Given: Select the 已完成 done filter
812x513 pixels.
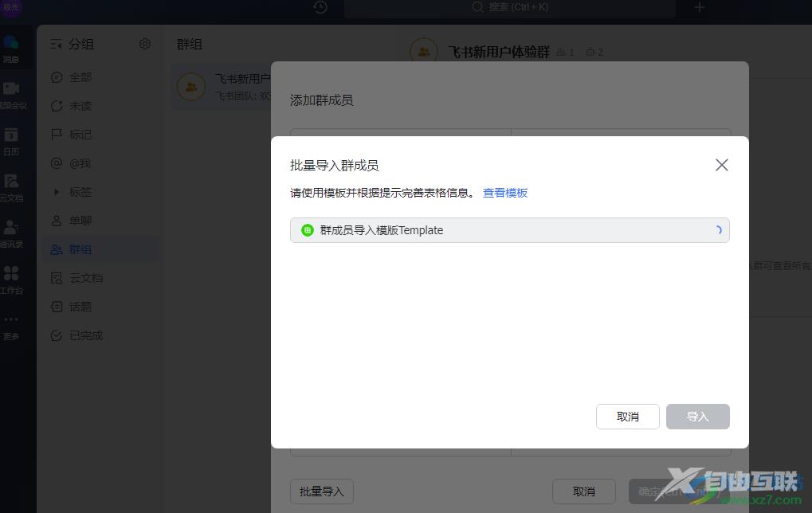Looking at the screenshot, I should pos(101,335).
